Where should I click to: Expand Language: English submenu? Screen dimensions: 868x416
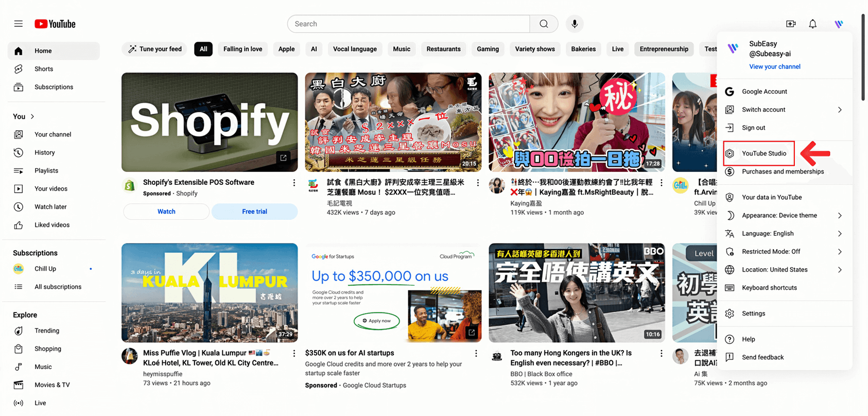pyautogui.click(x=785, y=233)
